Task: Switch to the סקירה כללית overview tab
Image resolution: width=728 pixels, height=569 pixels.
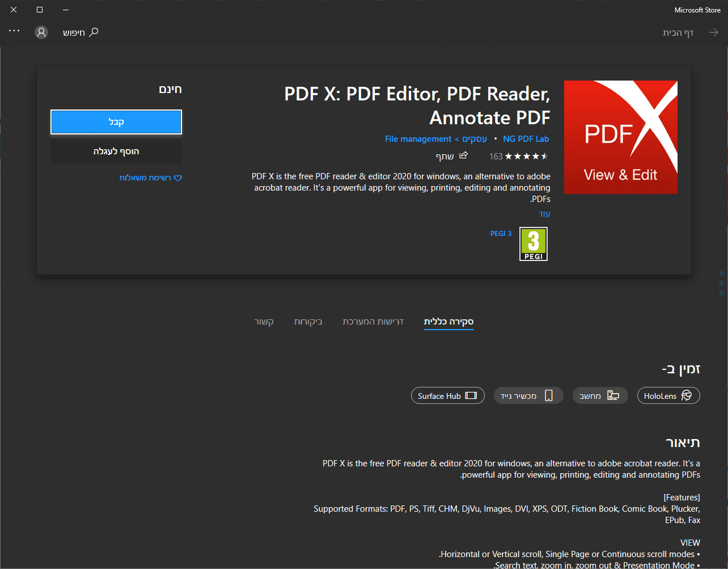Action: pos(448,322)
